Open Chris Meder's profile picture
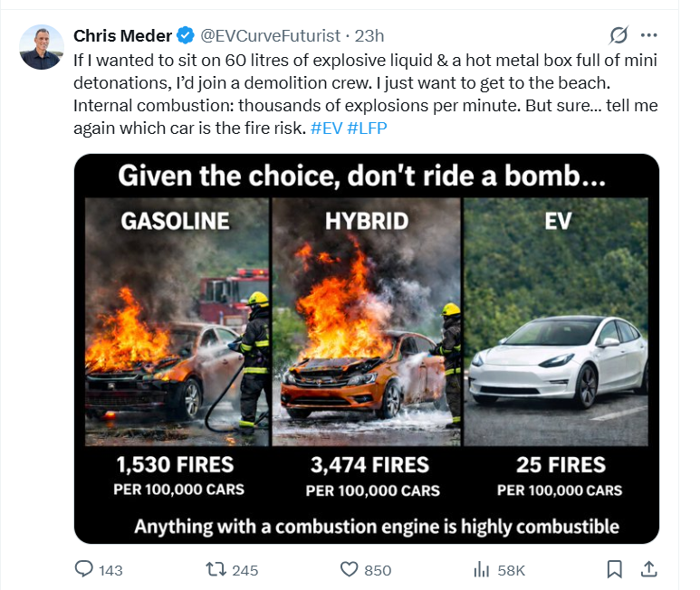 (42, 47)
